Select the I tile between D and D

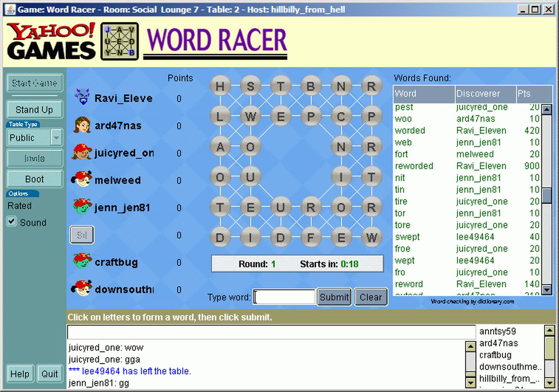click(x=250, y=237)
